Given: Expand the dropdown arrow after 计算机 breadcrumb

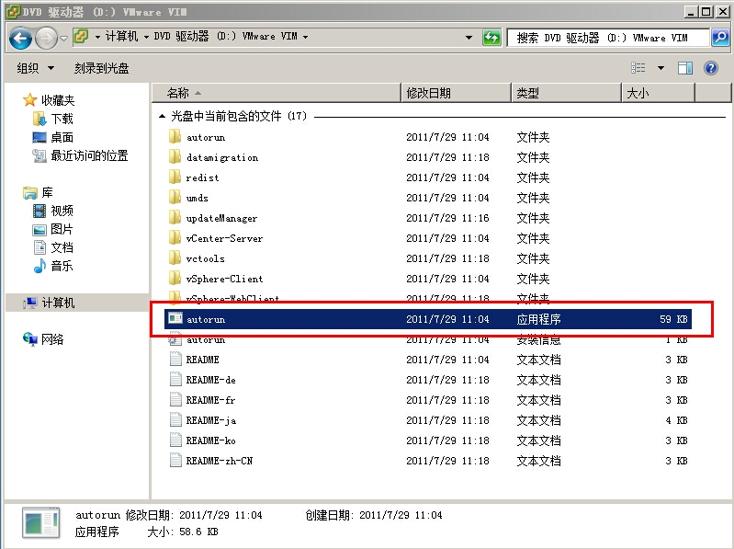Looking at the screenshot, I should [146, 37].
